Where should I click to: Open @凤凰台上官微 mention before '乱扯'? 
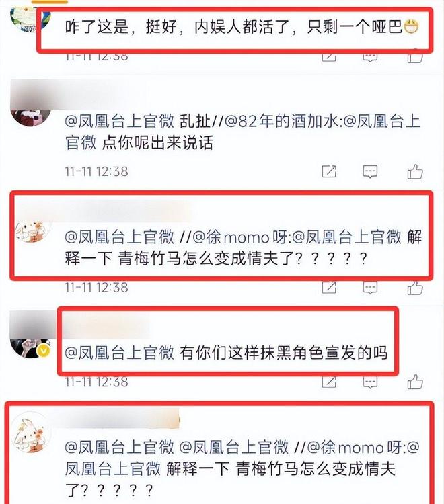119,122
